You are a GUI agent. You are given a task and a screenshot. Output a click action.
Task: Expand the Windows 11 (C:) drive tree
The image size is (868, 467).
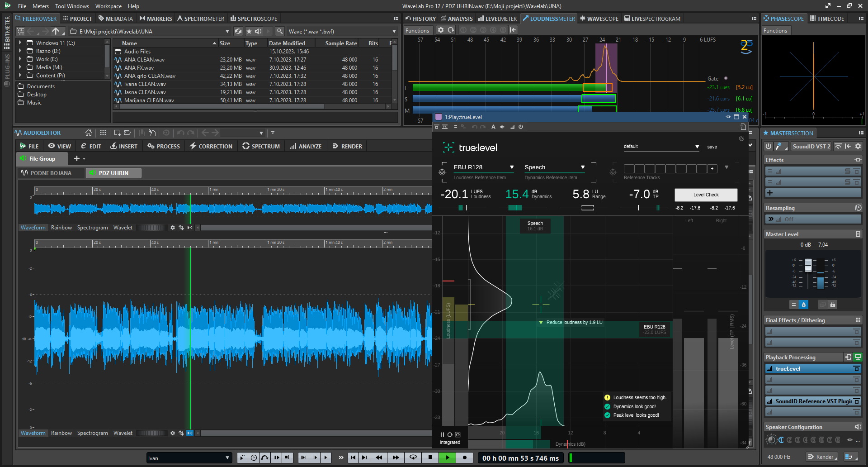click(x=20, y=43)
